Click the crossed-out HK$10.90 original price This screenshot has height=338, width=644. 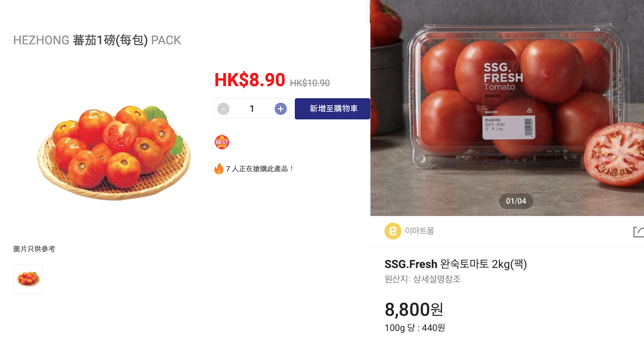click(x=310, y=83)
